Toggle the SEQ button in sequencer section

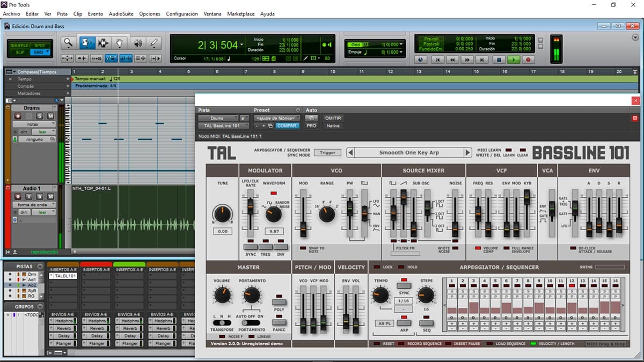(x=426, y=323)
